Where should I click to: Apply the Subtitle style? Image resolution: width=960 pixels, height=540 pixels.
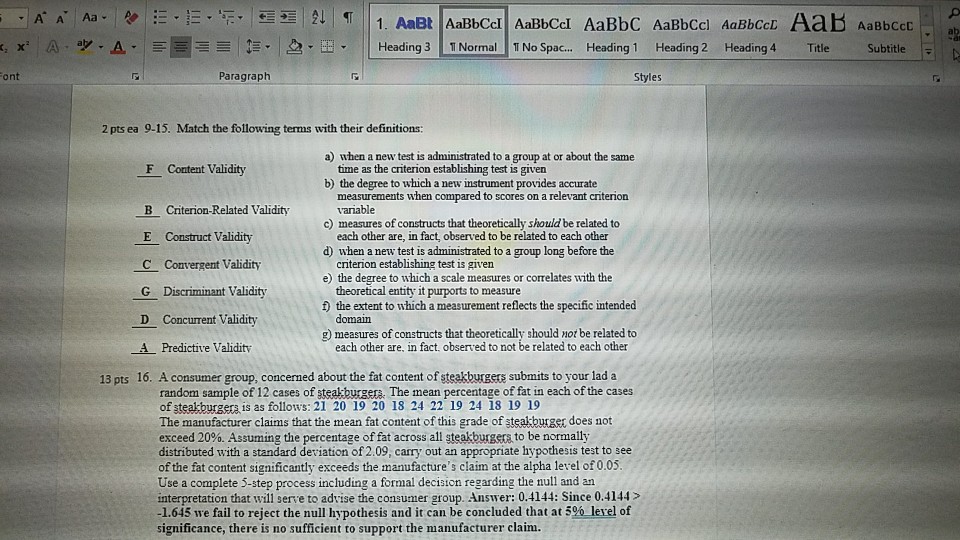[x=886, y=33]
